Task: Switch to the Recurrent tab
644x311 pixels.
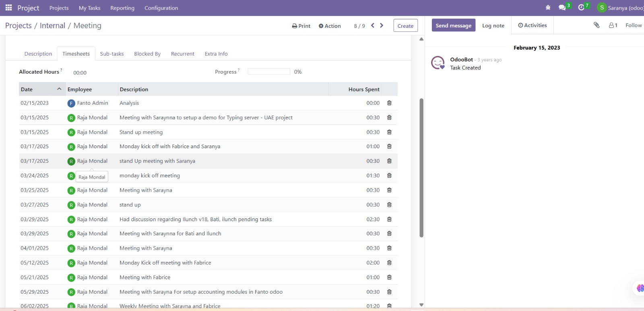Action: pyautogui.click(x=183, y=54)
